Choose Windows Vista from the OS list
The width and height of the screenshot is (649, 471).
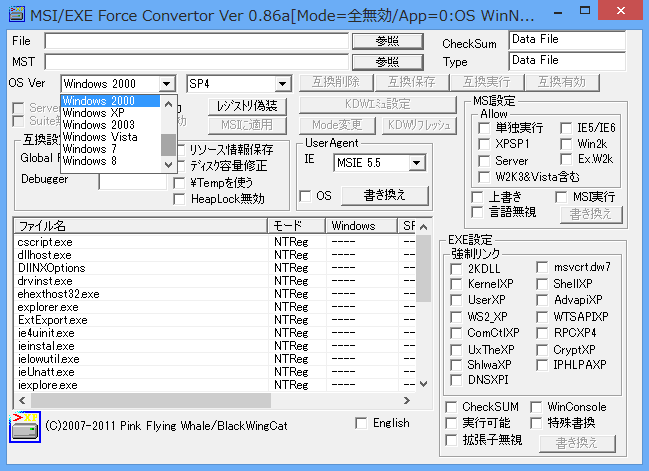pyautogui.click(x=110, y=137)
